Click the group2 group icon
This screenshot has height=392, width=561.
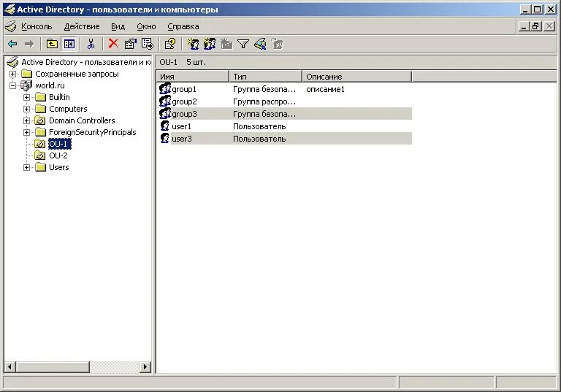pos(165,101)
